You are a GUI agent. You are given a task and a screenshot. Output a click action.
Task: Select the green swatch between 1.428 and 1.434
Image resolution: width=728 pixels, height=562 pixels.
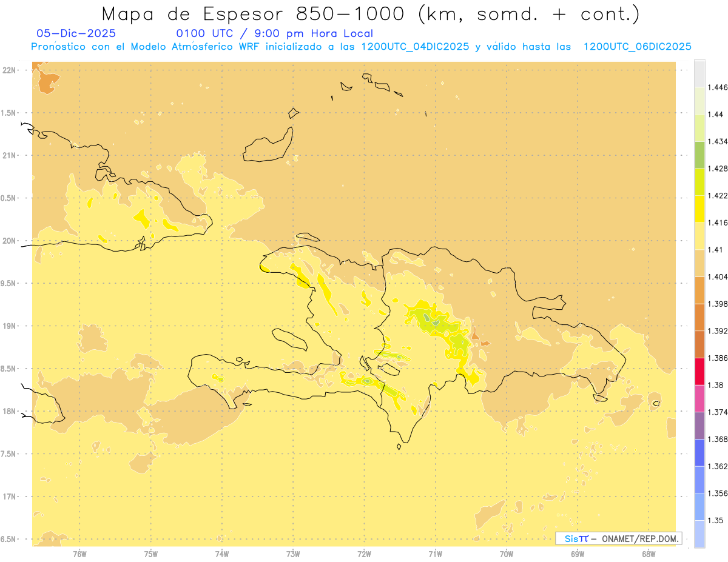(699, 155)
